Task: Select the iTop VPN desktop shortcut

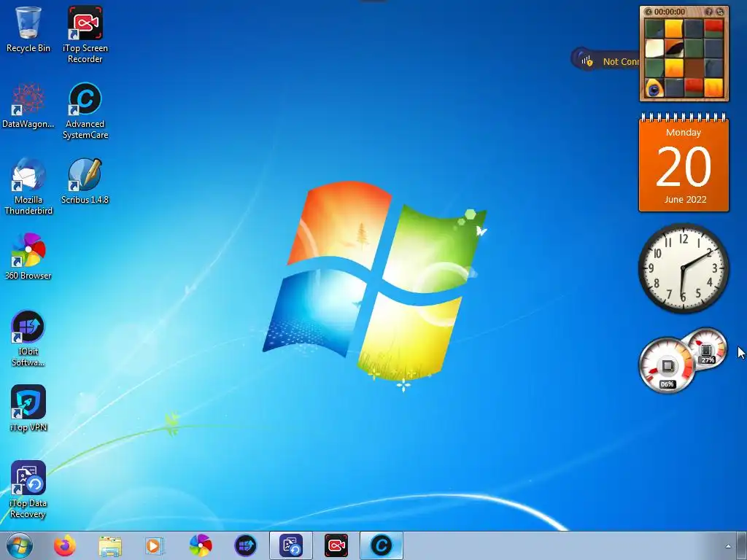Action: [x=28, y=408]
